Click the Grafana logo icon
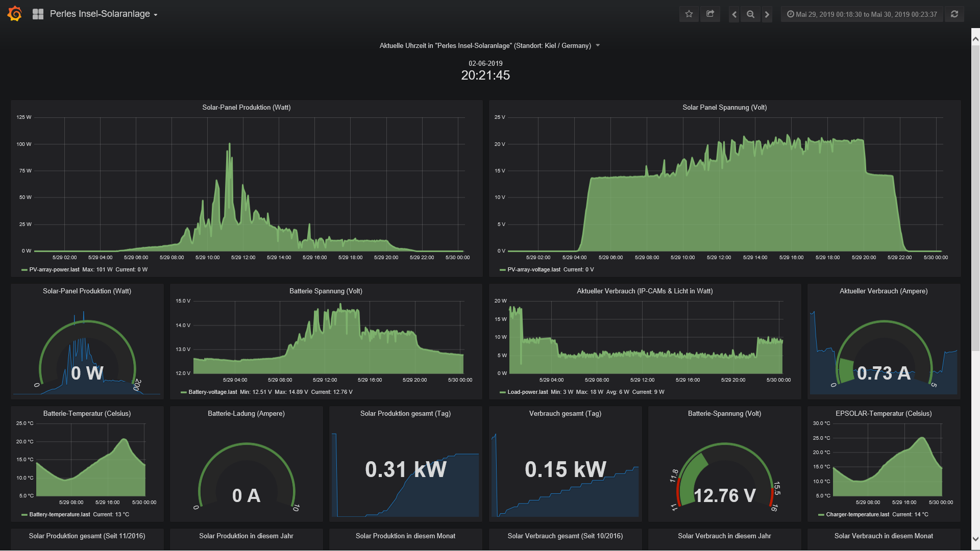 click(x=15, y=14)
